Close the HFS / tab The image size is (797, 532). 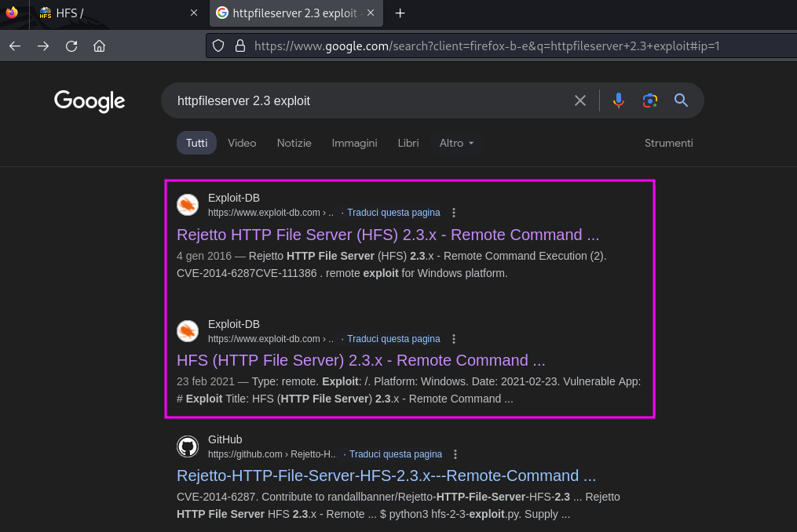194,13
